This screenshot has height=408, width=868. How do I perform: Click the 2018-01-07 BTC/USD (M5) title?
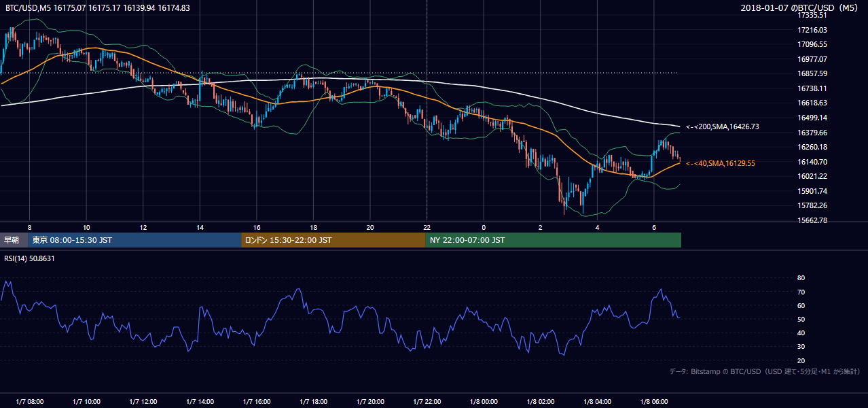click(x=800, y=8)
